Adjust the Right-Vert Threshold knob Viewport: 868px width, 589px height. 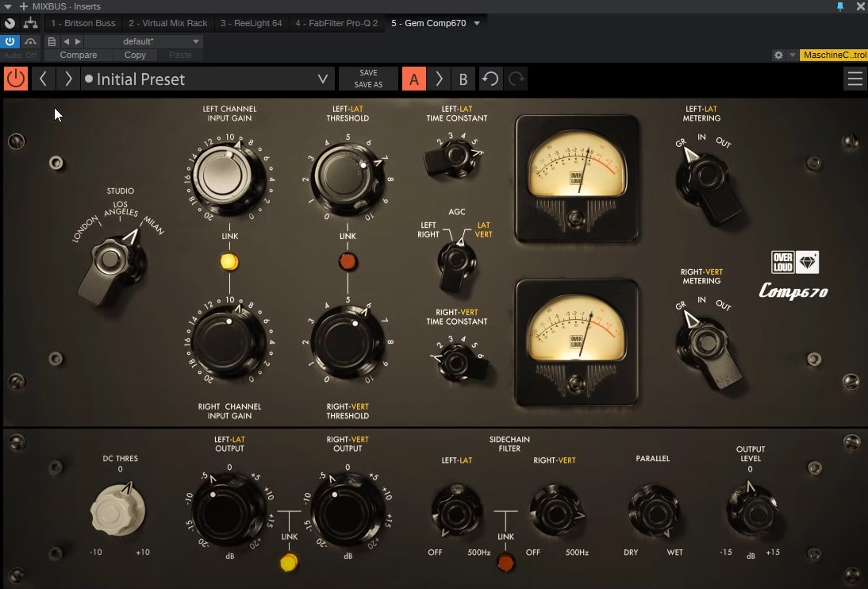coord(347,342)
